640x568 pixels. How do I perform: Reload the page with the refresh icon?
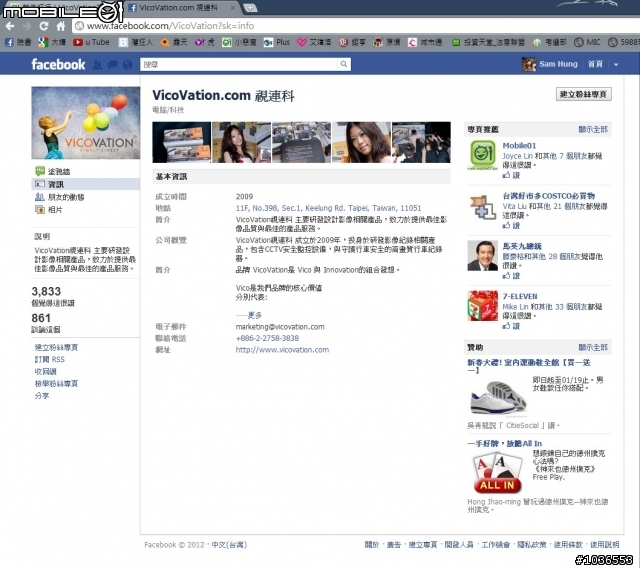(44, 26)
